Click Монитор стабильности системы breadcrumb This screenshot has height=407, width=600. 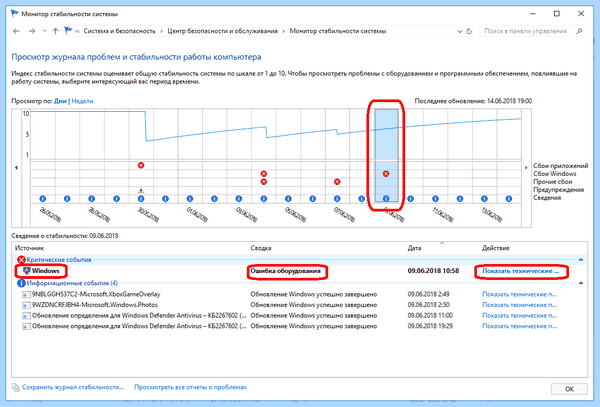[338, 31]
